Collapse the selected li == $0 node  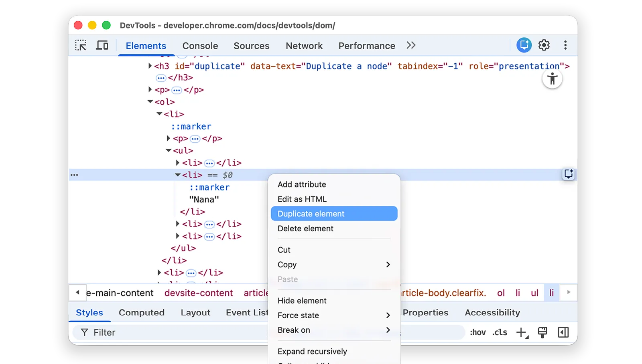[x=178, y=175]
